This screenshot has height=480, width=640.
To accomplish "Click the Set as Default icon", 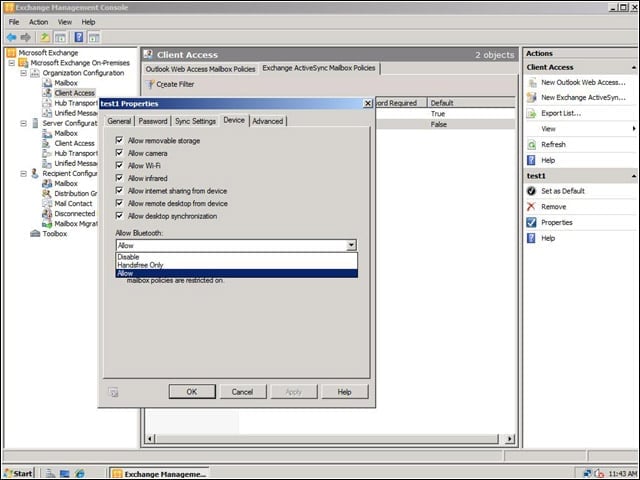I will (x=531, y=191).
